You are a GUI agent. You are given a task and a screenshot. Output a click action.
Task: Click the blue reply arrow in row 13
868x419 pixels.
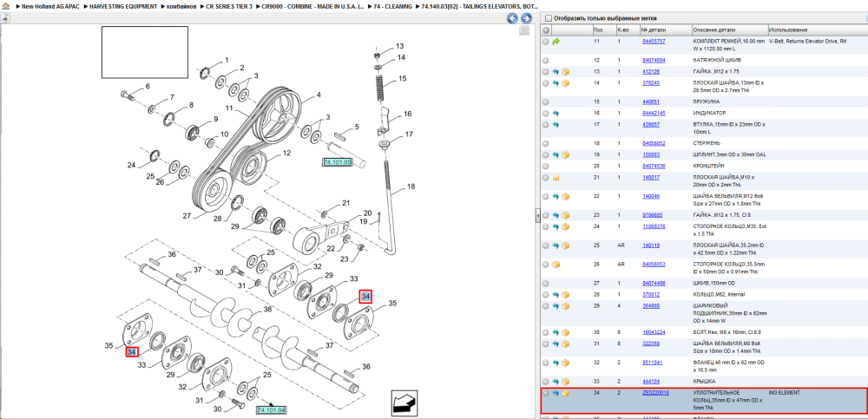(x=556, y=72)
